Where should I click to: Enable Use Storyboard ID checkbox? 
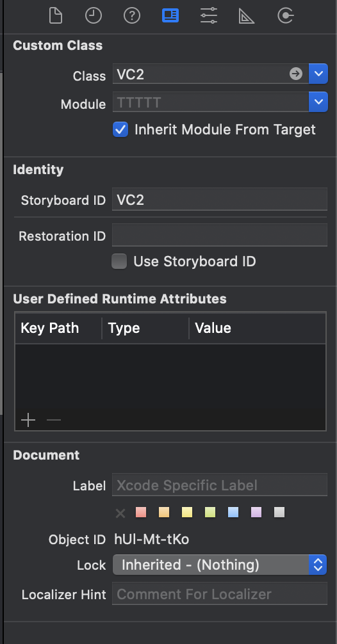120,261
